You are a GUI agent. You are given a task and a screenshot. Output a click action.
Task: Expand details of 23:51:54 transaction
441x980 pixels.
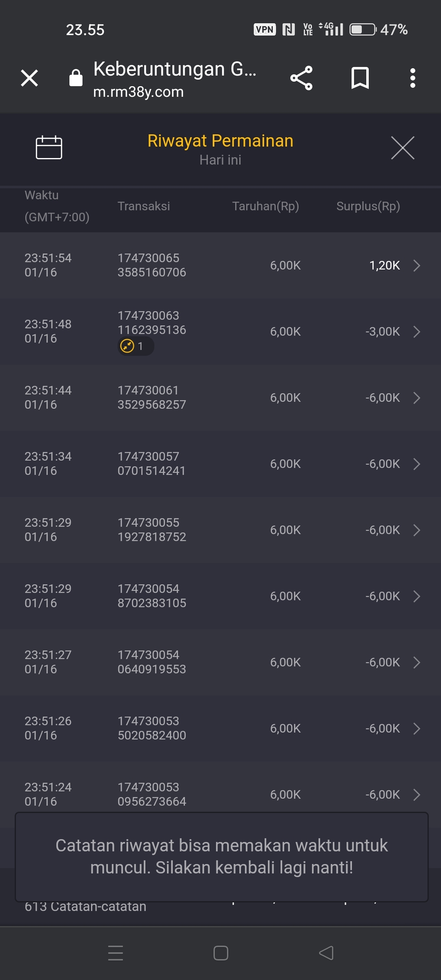coord(416,265)
